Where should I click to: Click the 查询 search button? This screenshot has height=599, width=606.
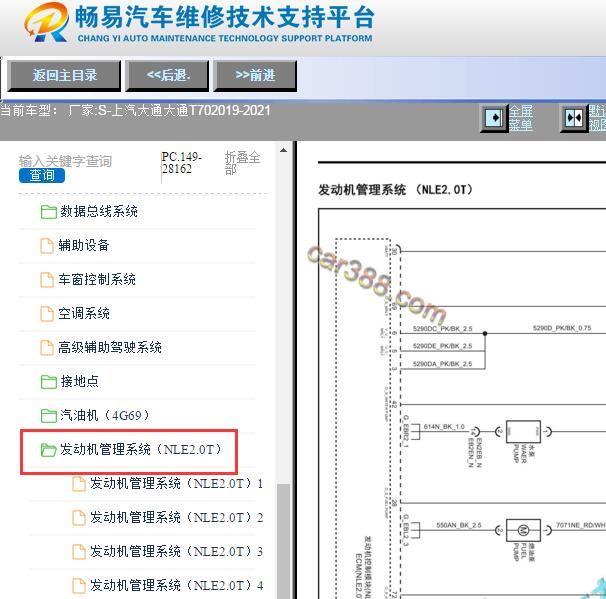42,175
